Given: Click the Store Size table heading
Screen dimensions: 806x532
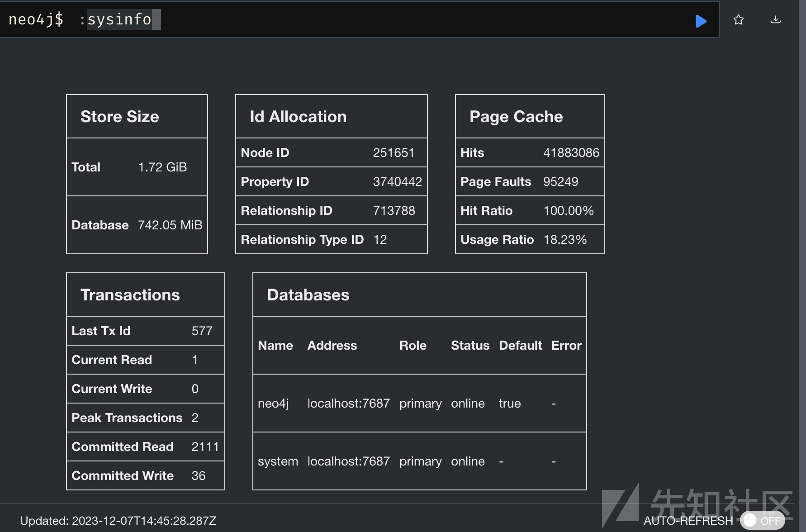Looking at the screenshot, I should click(x=120, y=117).
